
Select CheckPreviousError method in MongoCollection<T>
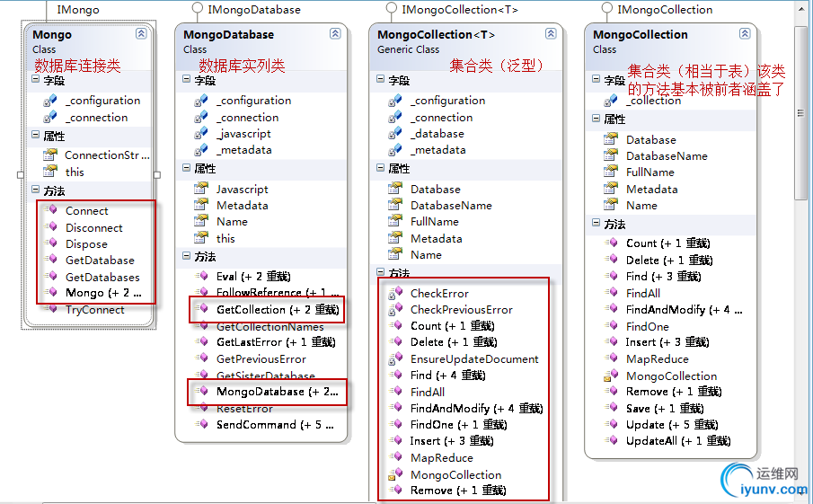pos(461,310)
